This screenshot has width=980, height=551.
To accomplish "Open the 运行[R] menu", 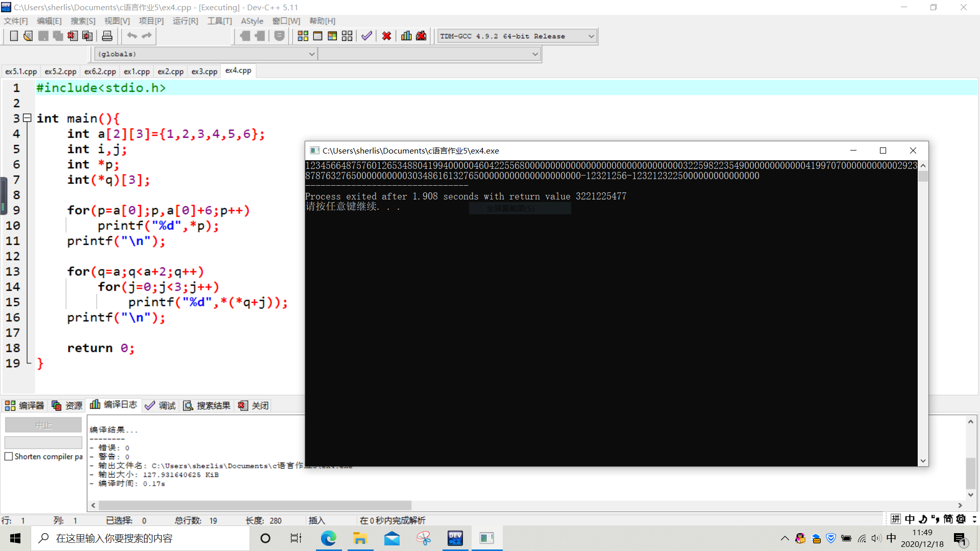I will (185, 21).
